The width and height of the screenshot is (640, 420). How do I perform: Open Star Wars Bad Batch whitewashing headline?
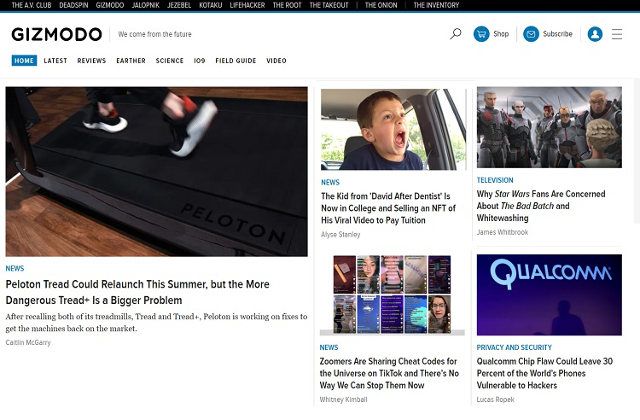click(541, 206)
